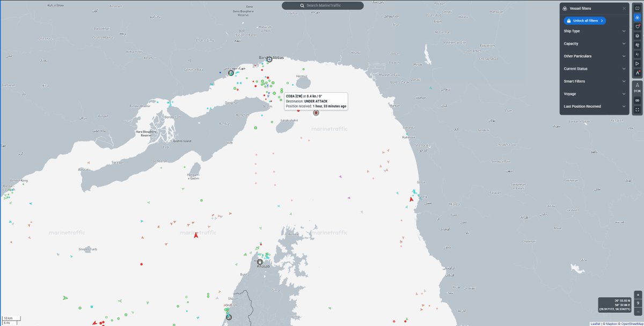Viewport: 644px width, 326px height.
Task: Toggle the highlighted vessel filters toolbar icon
Action: click(x=637, y=17)
